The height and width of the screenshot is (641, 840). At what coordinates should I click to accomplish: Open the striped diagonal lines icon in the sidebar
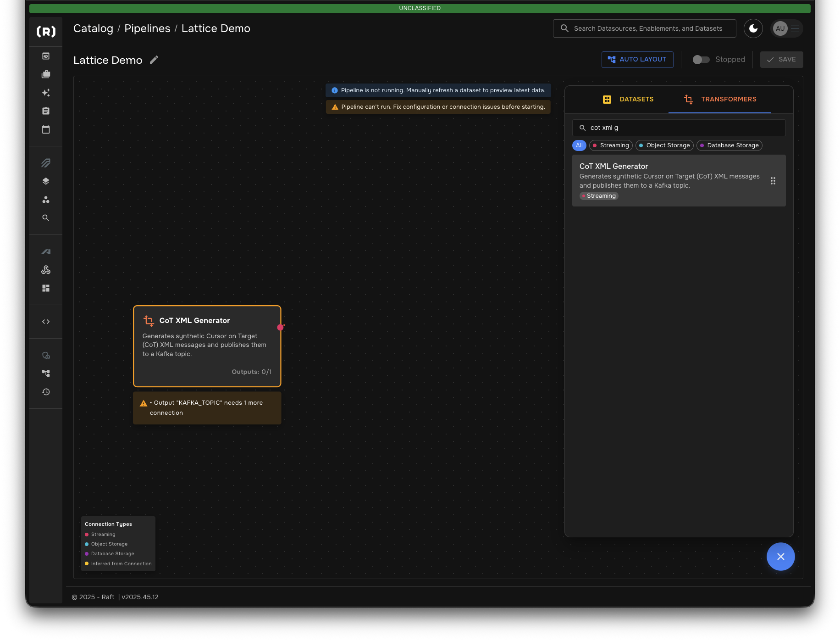click(46, 163)
